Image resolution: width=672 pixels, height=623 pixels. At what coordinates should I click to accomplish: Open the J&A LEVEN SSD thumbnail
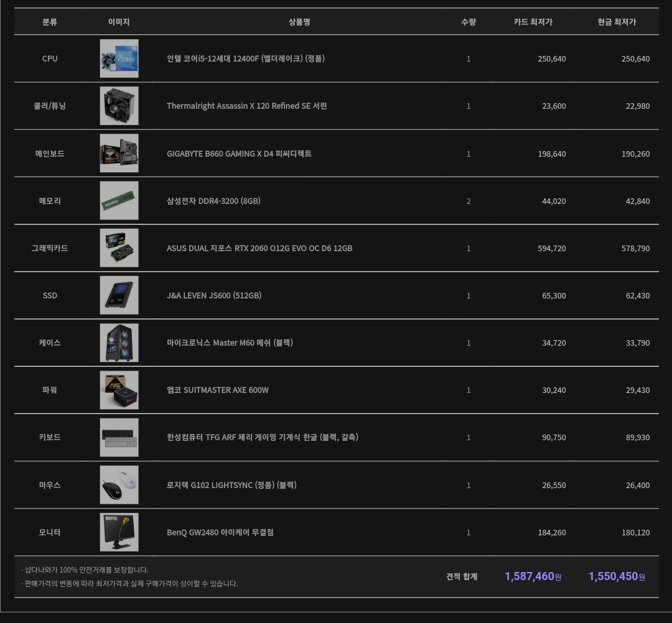pyautogui.click(x=119, y=295)
